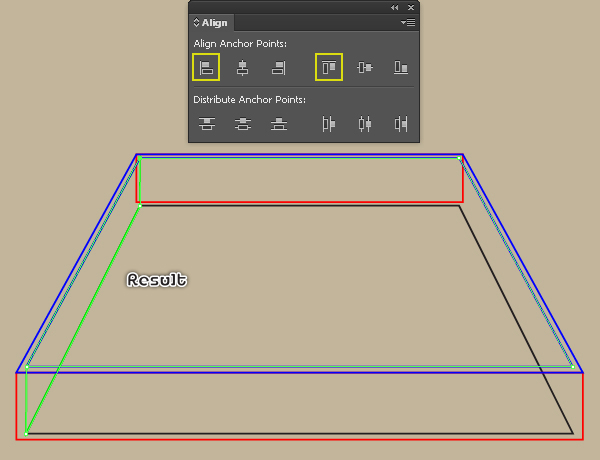This screenshot has width=600, height=460.
Task: Select bottom-left green anchor point
Action: 26,434
